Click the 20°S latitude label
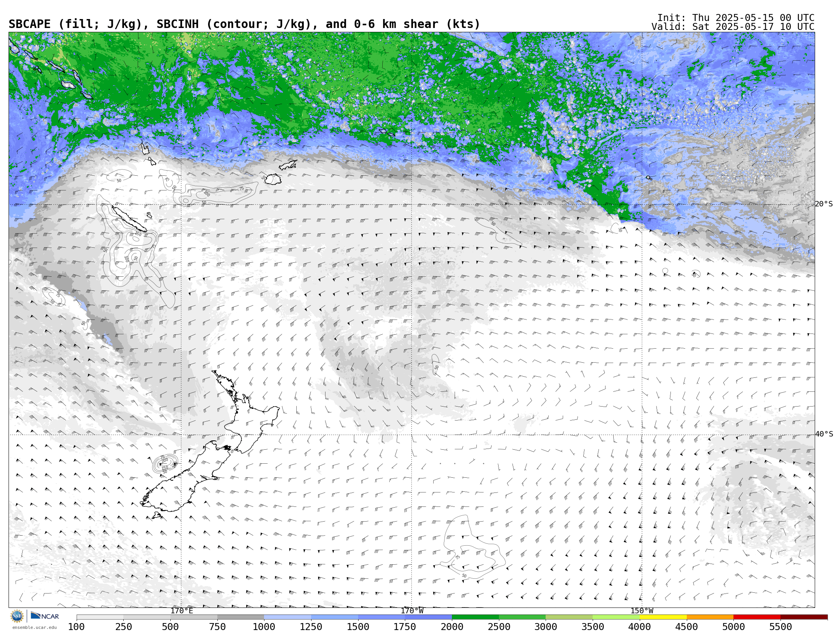The width and height of the screenshot is (840, 632). (x=824, y=204)
